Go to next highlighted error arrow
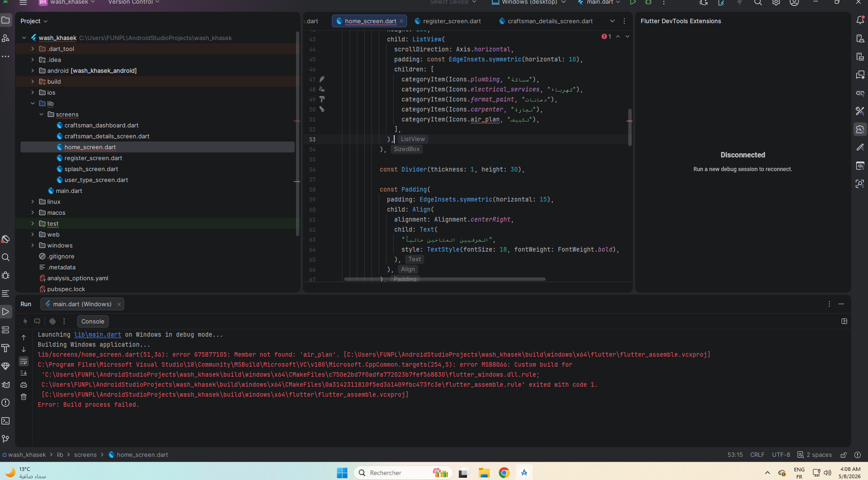This screenshot has width=868, height=480. click(627, 36)
